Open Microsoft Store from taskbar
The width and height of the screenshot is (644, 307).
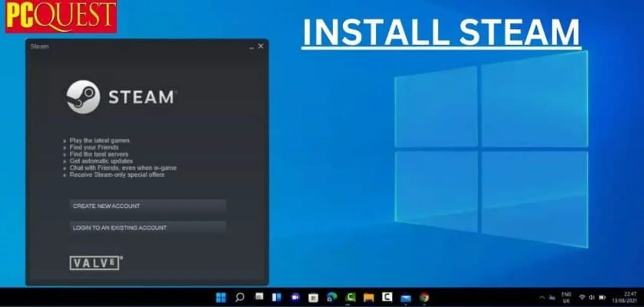[313, 298]
